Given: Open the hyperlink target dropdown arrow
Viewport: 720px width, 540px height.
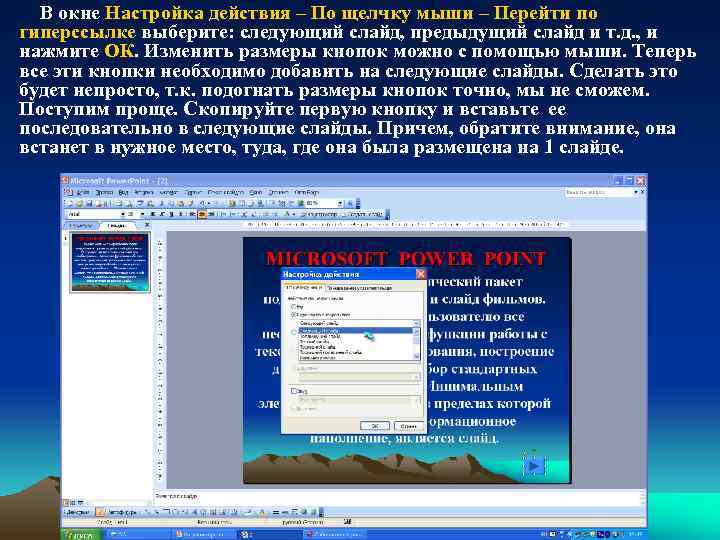Looking at the screenshot, I should pos(416,323).
